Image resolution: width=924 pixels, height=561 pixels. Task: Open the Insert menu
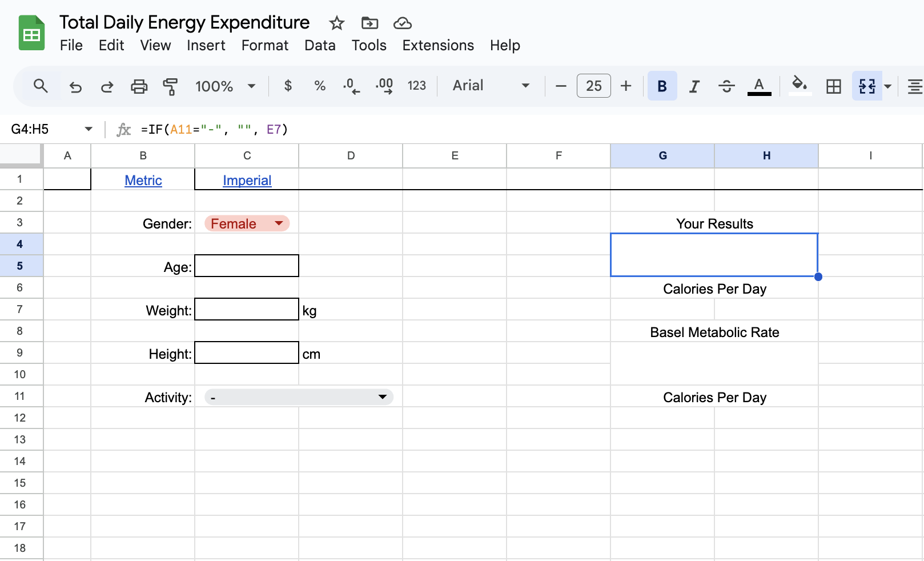click(x=206, y=46)
